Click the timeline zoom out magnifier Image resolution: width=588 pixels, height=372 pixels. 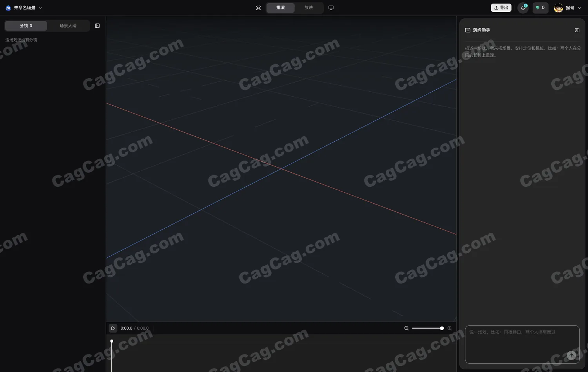click(407, 328)
